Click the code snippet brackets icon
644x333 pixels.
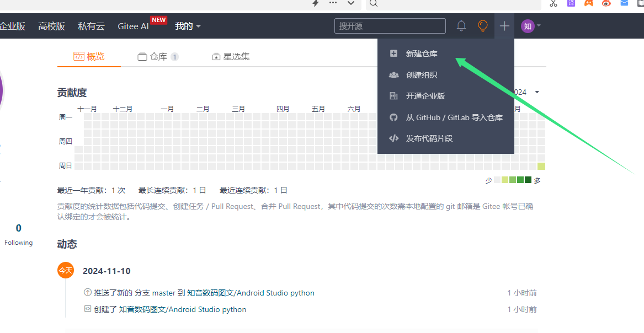pyautogui.click(x=393, y=138)
